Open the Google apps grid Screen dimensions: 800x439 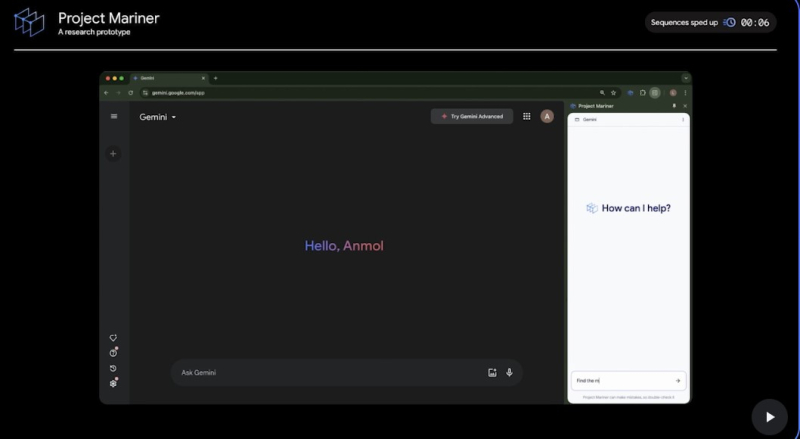pyautogui.click(x=527, y=117)
